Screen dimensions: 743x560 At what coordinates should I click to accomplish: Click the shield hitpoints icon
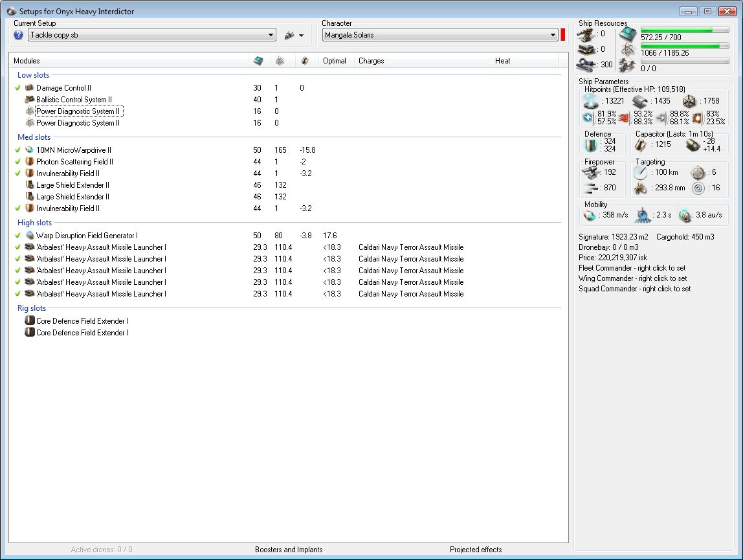pyautogui.click(x=590, y=101)
